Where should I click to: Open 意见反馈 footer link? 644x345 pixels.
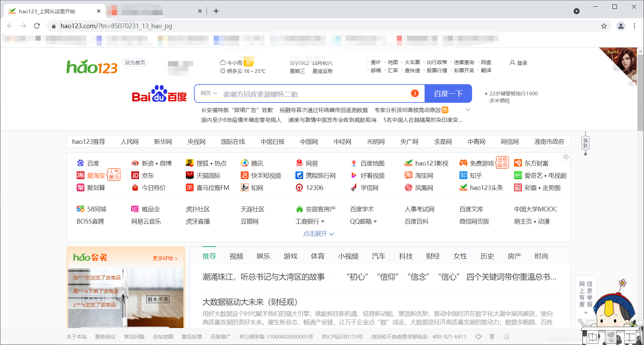192,337
